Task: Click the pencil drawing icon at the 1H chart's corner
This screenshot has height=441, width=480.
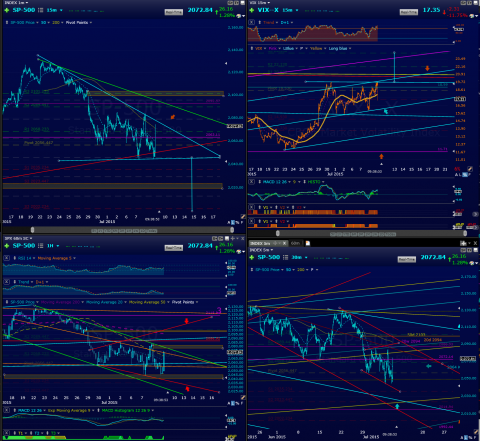Action: 243,398
